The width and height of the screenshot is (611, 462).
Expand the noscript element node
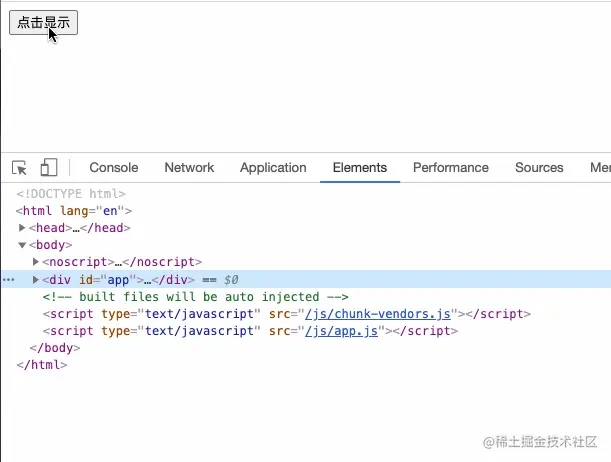tap(35, 262)
